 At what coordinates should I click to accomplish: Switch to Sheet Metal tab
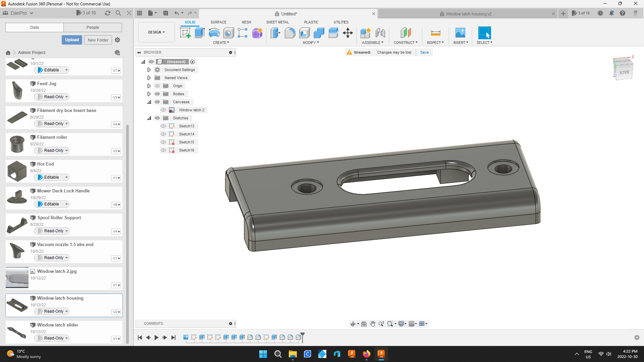point(277,22)
